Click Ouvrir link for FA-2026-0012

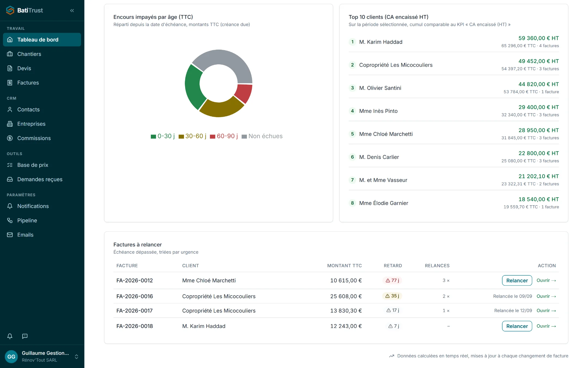coord(546,280)
